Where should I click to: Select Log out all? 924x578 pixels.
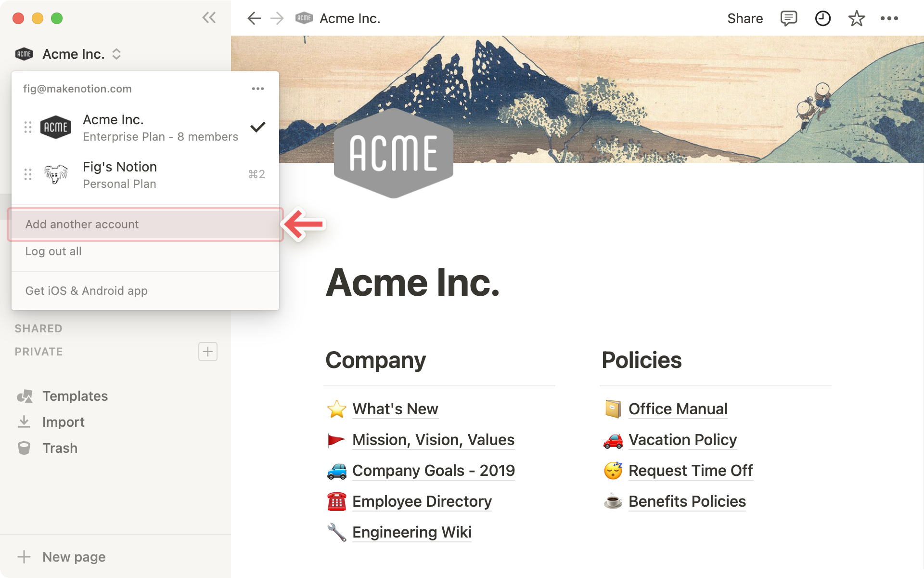(x=53, y=251)
